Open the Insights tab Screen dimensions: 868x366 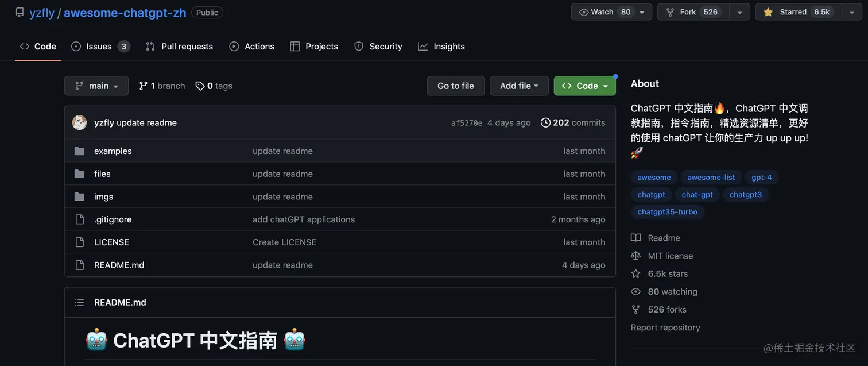[441, 47]
